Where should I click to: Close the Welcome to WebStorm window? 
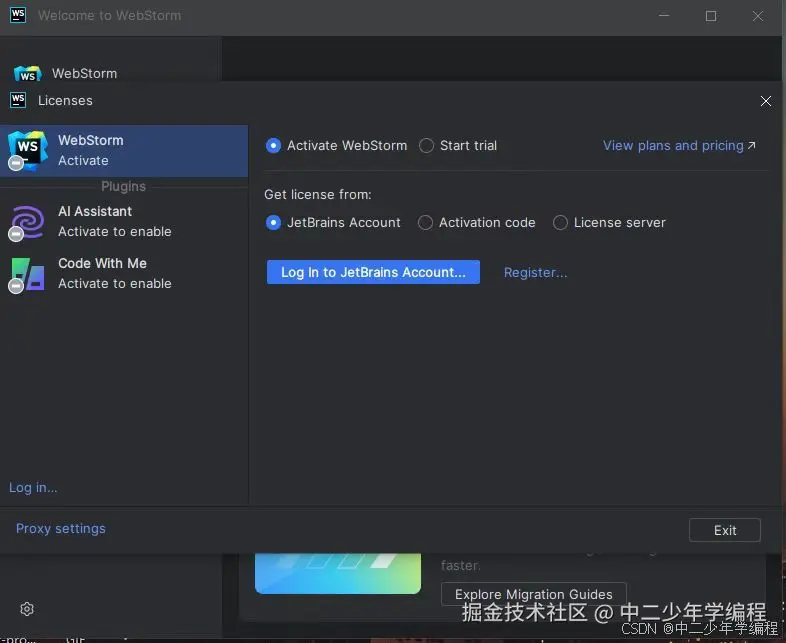point(758,16)
